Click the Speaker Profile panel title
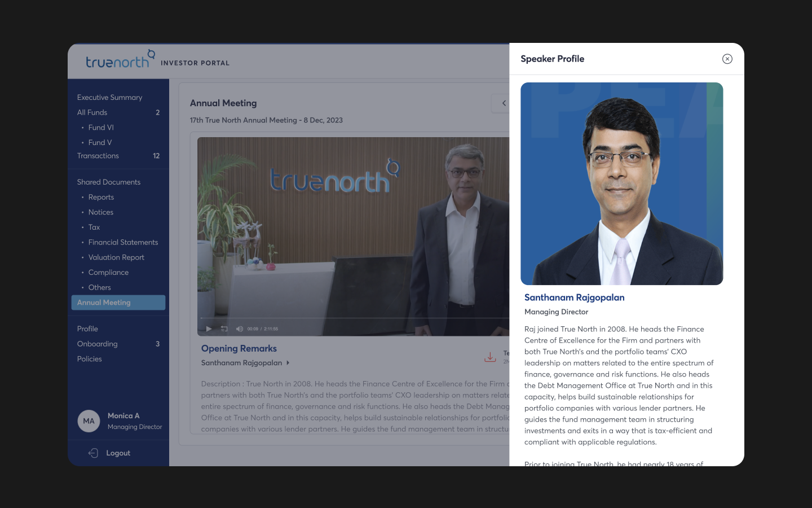This screenshot has height=508, width=812. click(552, 59)
